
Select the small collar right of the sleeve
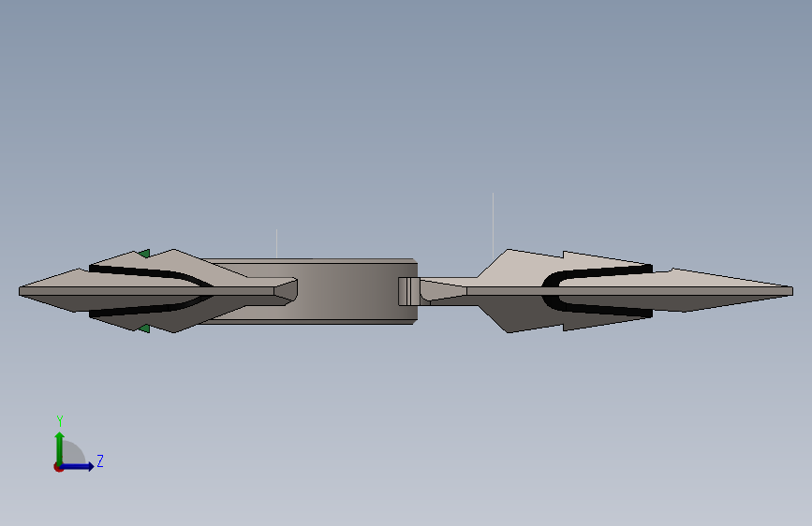408,291
